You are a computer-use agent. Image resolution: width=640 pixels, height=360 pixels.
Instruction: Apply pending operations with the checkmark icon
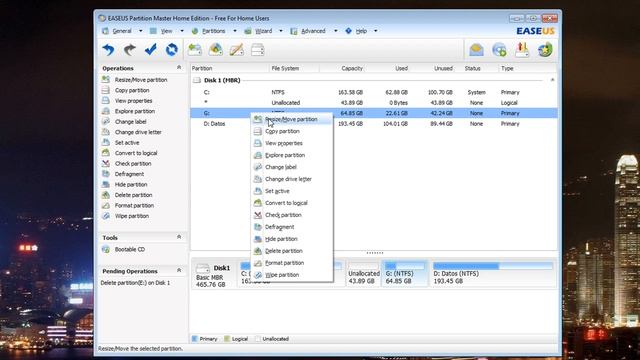point(151,50)
